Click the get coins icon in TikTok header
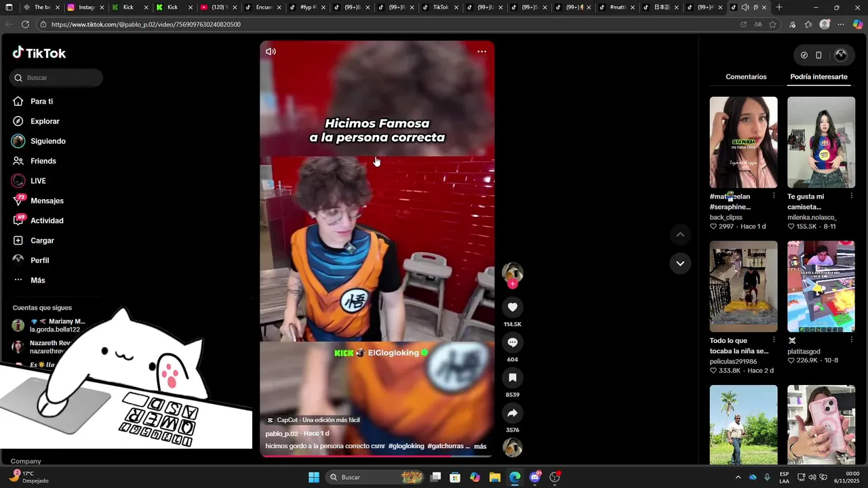This screenshot has width=868, height=488. coord(804,55)
